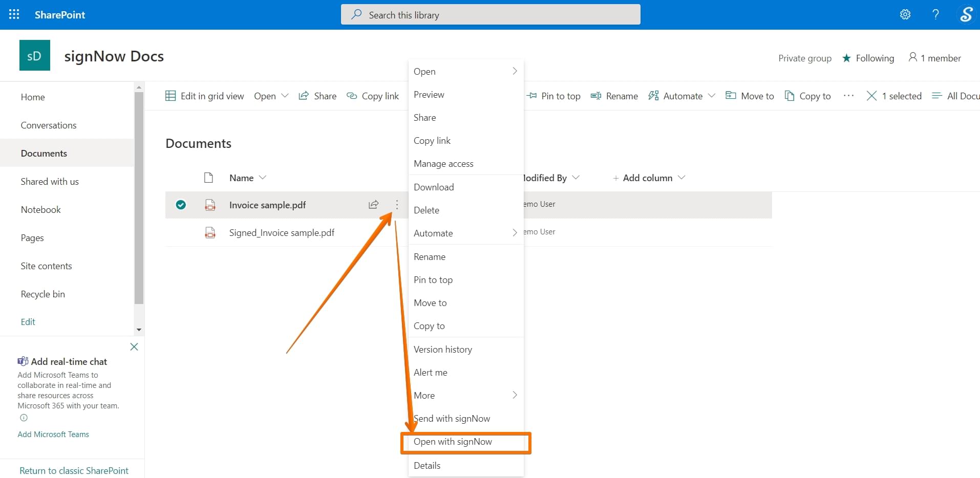Open the settings gear icon
The height and width of the screenshot is (478, 980).
[905, 14]
